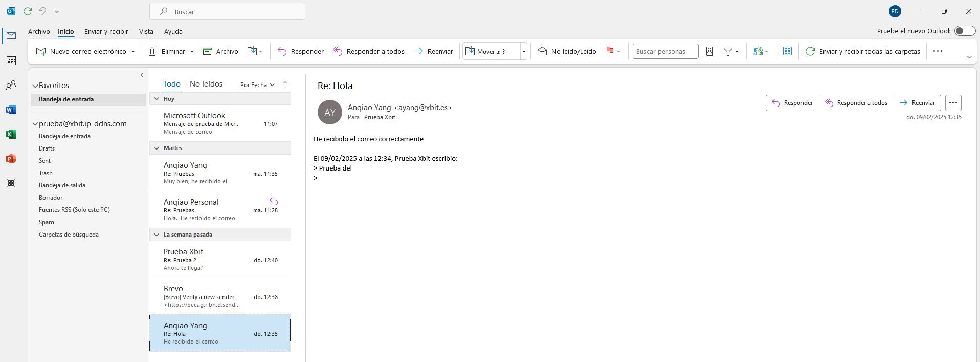
Task: Click the Buscar search box
Action: coord(227,11)
